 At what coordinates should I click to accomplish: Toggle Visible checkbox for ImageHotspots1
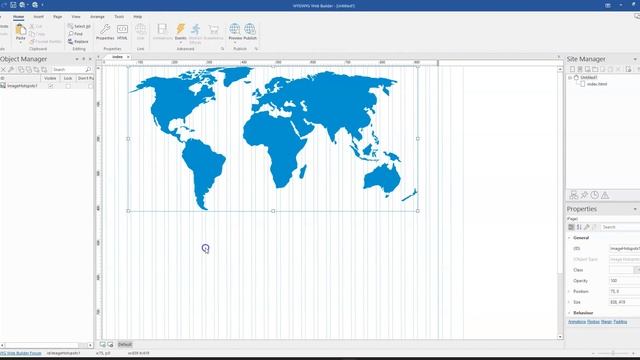(51, 86)
